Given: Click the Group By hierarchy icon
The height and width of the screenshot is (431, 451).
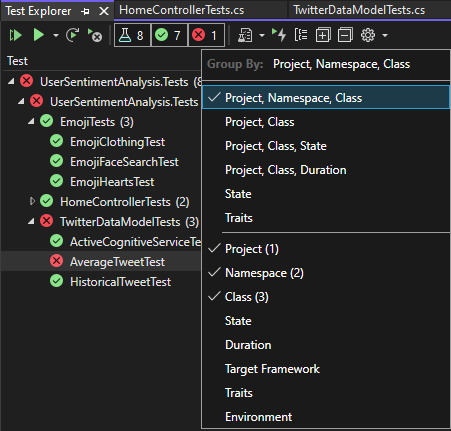Looking at the screenshot, I should 301,35.
